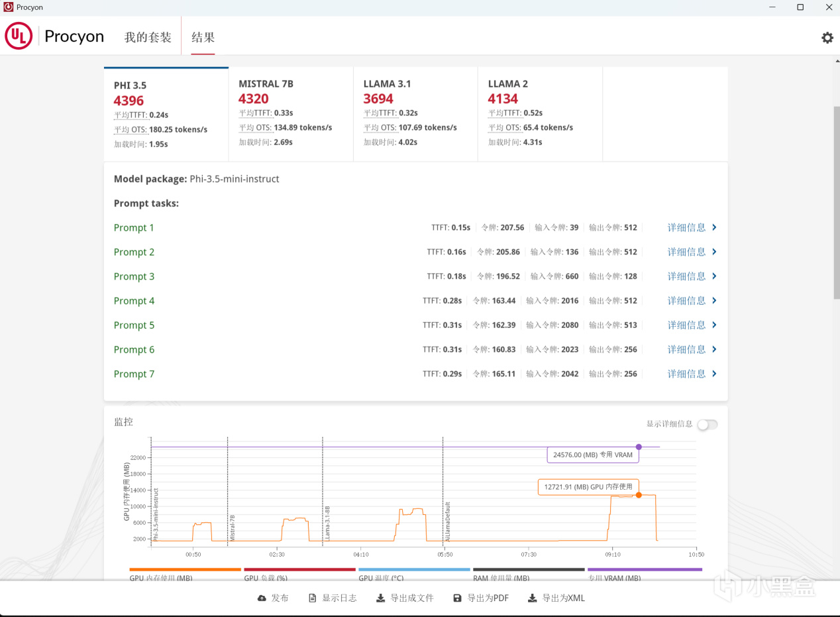840x617 pixels.
Task: Click the Prompt 1 row title
Action: [x=134, y=227]
